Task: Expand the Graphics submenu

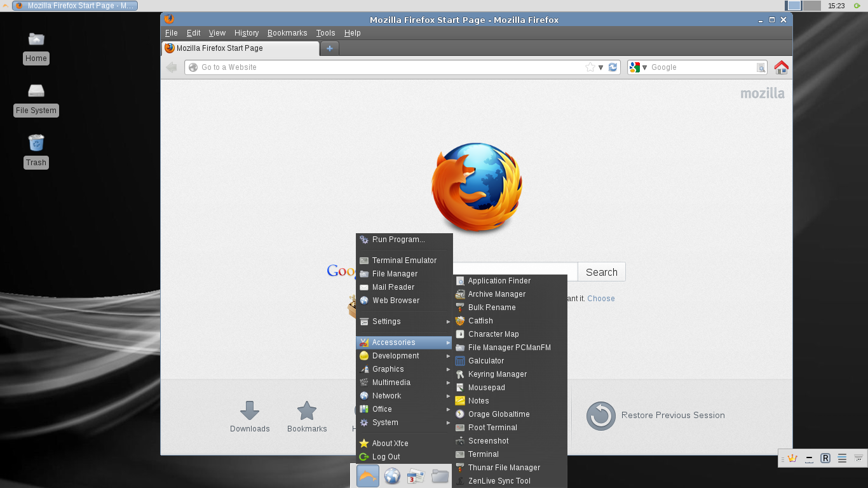Action: (404, 369)
